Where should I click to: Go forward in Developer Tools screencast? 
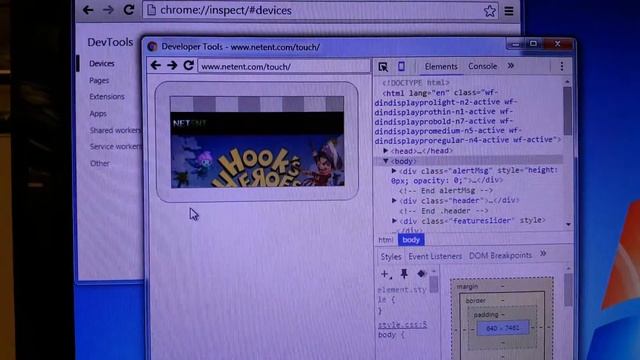point(172,65)
